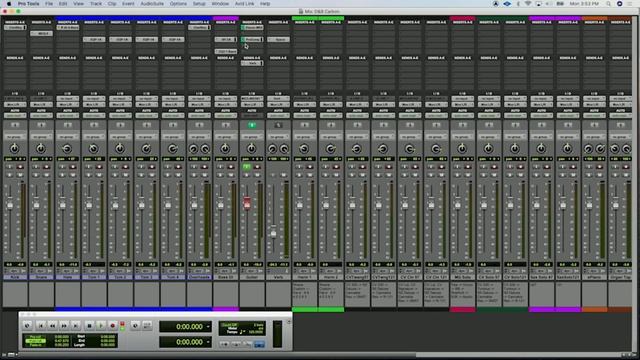Open second insert plug-in on Guitar track
This screenshot has height=360, width=640.
(252, 40)
